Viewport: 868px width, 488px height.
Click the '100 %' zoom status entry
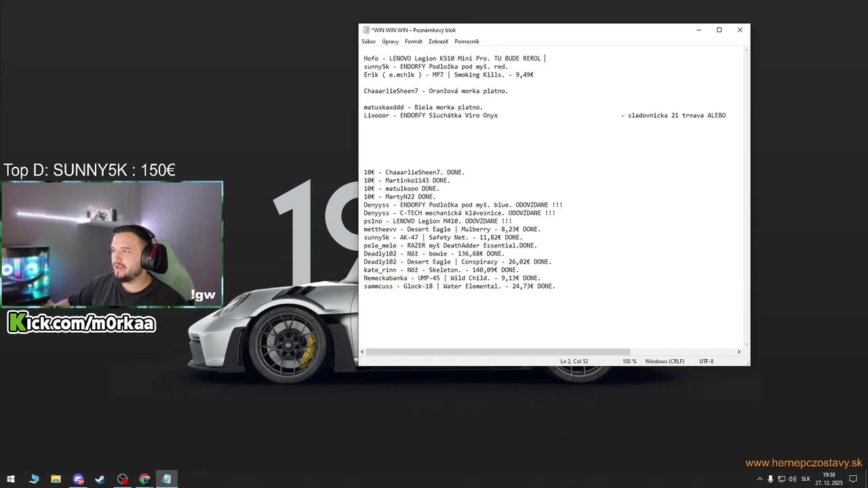[x=629, y=361]
